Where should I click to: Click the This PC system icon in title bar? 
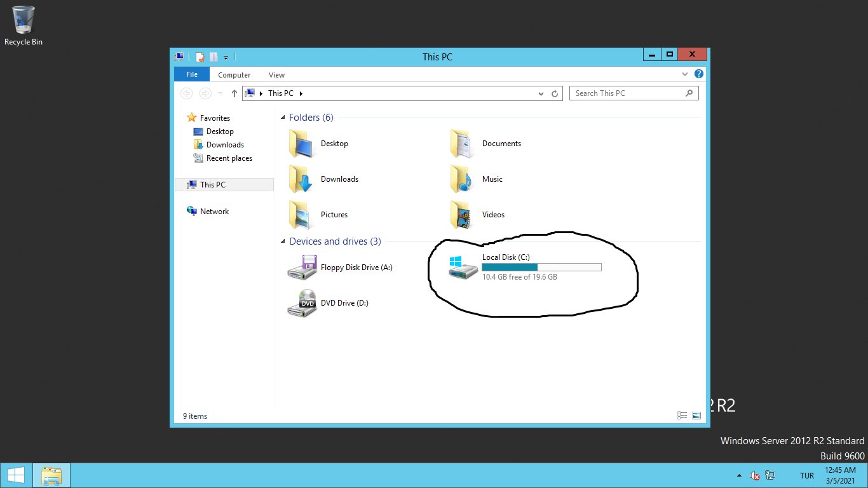click(x=180, y=57)
